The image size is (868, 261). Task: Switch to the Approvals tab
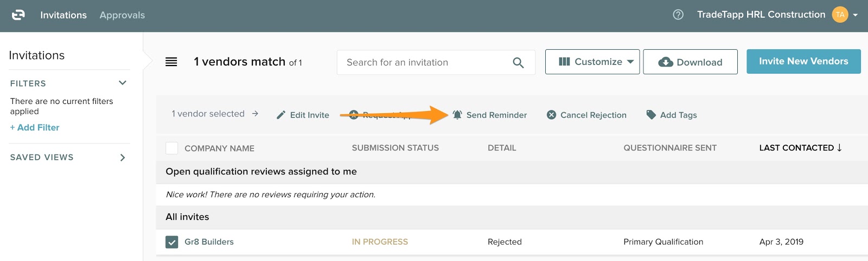pos(122,15)
